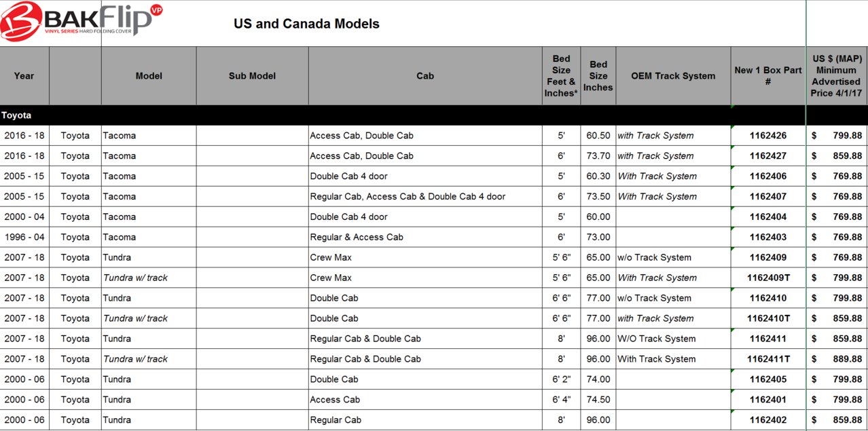Select the Sub Model header cell

point(253,76)
